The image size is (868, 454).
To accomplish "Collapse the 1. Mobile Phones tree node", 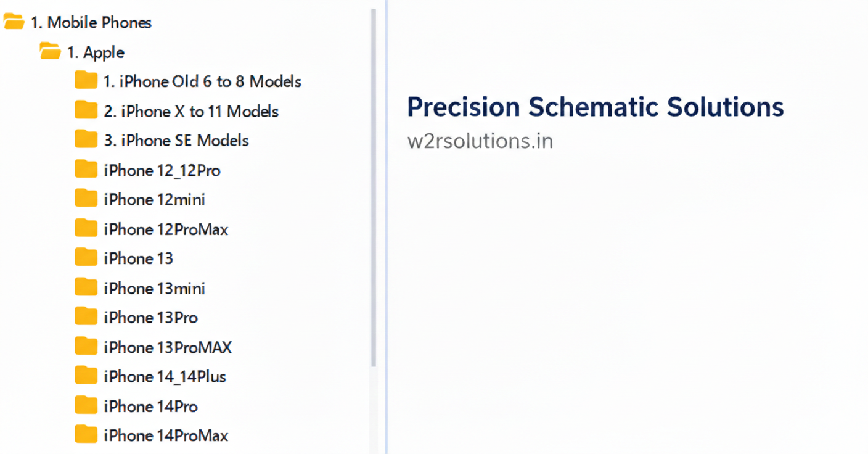I will pos(91,23).
